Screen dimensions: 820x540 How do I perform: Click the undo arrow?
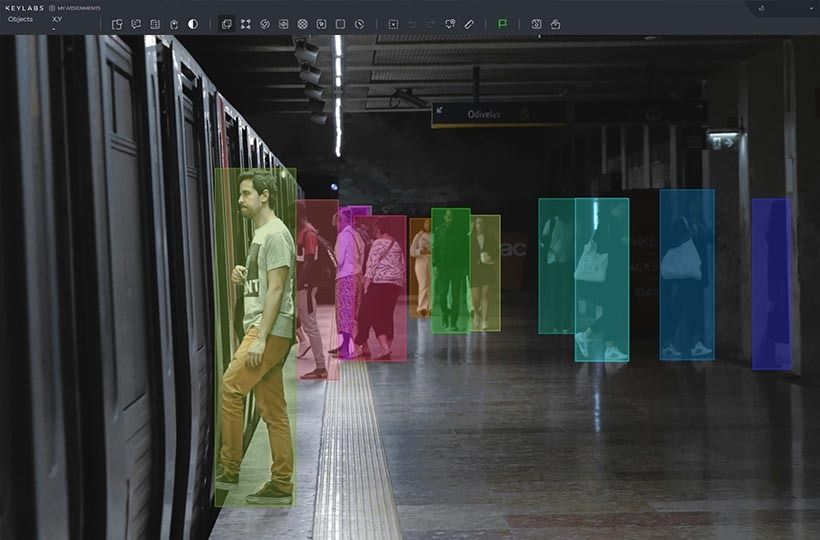tap(412, 24)
